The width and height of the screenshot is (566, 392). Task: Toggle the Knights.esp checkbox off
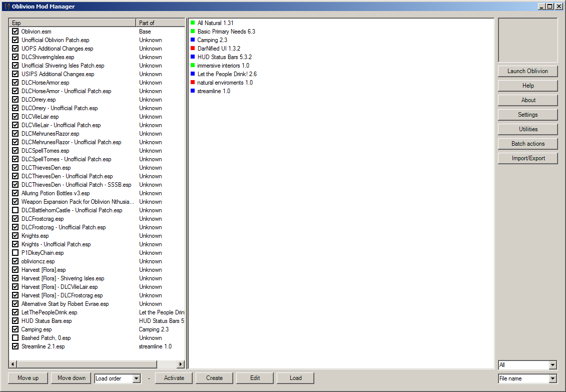click(15, 236)
